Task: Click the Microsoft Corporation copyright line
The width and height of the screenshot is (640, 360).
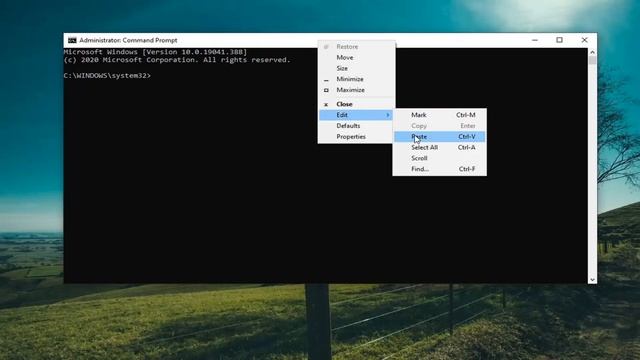Action: coord(177,60)
